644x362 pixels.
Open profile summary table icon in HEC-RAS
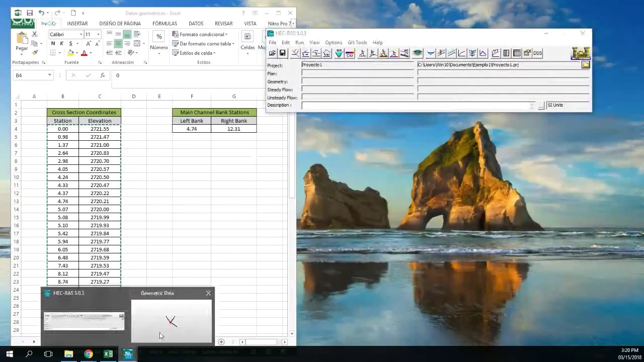pyautogui.click(x=517, y=53)
